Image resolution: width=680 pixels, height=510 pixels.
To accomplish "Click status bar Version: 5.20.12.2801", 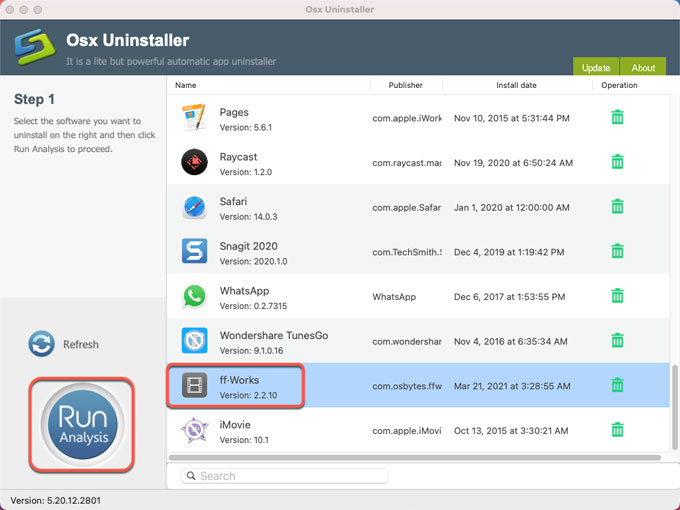I will tap(55, 500).
